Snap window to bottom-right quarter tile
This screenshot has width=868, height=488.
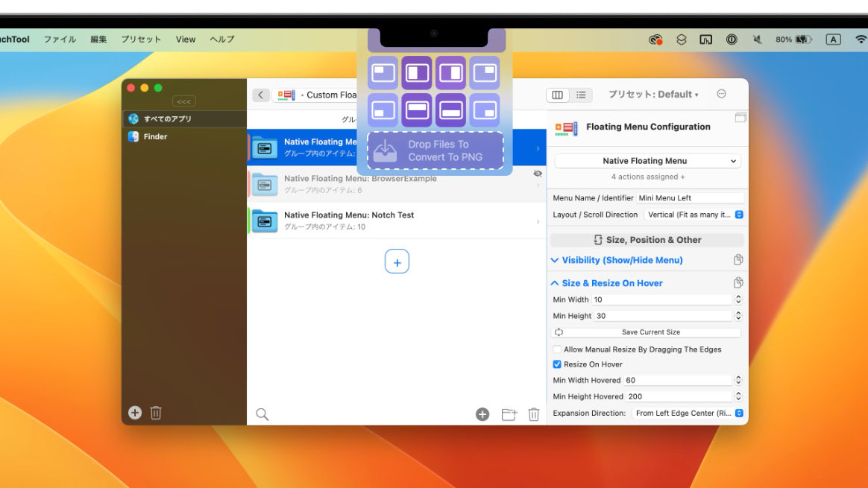click(485, 110)
